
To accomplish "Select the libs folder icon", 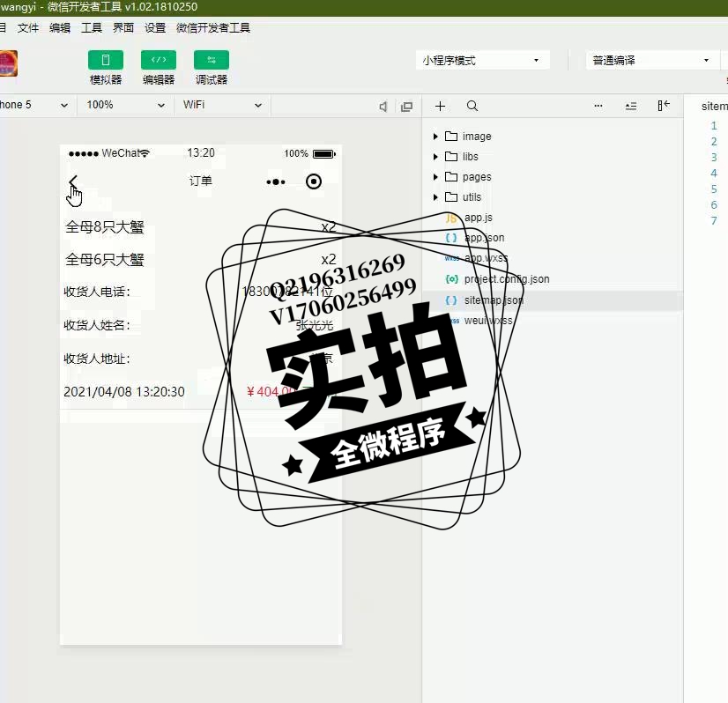I will pos(451,157).
